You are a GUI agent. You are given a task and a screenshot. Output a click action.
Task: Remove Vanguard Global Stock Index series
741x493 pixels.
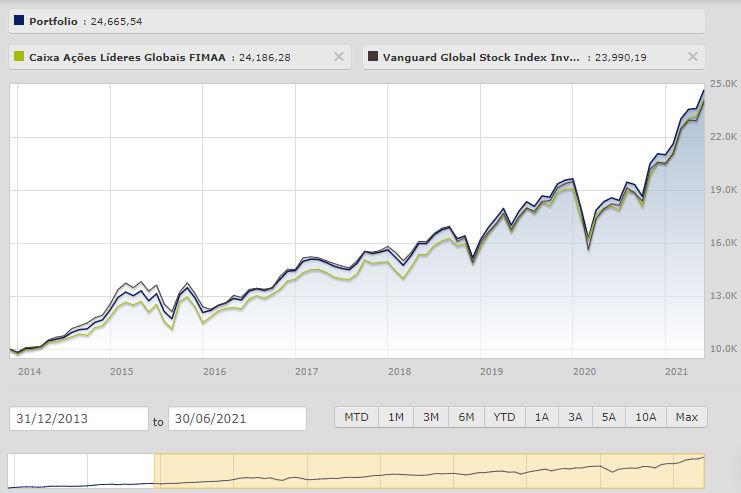click(692, 57)
